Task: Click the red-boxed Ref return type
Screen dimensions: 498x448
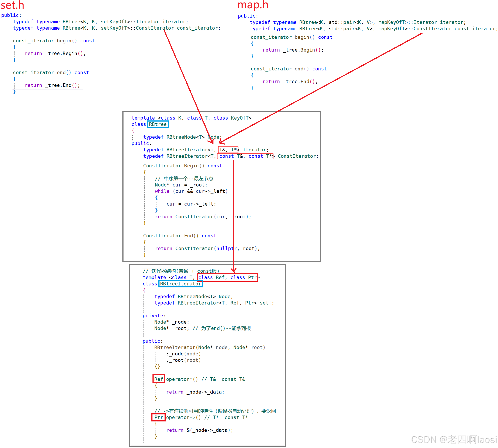Action: [x=159, y=379]
